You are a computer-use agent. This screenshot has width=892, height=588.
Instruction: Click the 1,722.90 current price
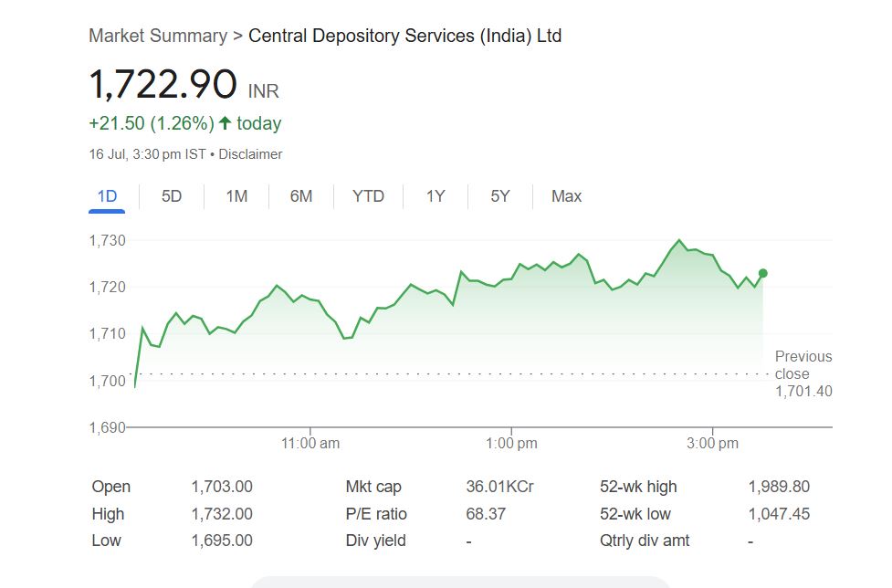click(163, 85)
